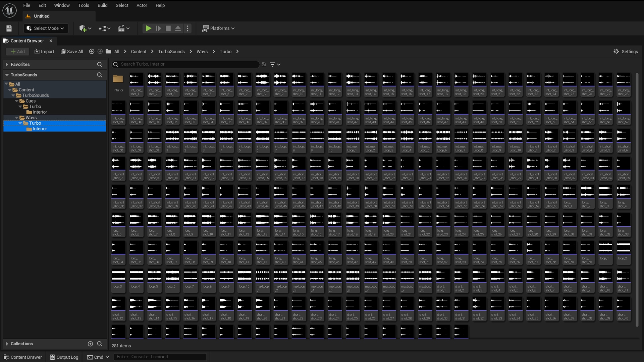Click the Quickly Add to Project cube icon
Screen dimensions: 644x362
[83, 28]
